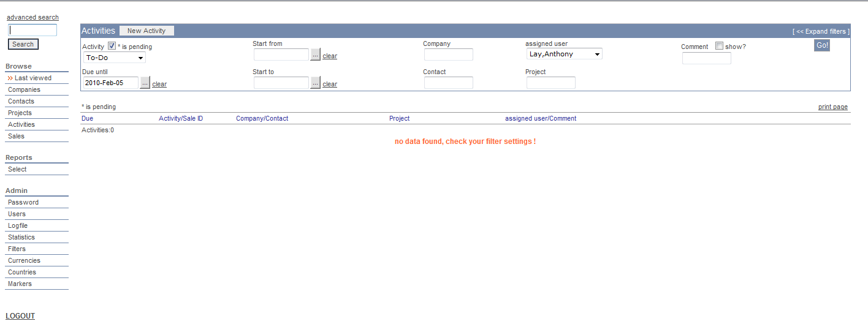This screenshot has height=332, width=868.
Task: Enable the Comment show checkbox
Action: (x=719, y=46)
